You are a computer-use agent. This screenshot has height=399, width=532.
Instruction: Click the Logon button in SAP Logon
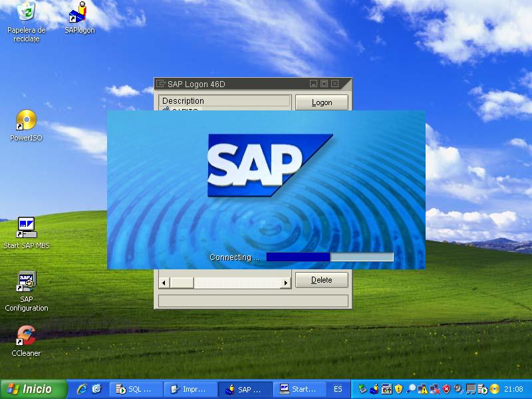(322, 102)
